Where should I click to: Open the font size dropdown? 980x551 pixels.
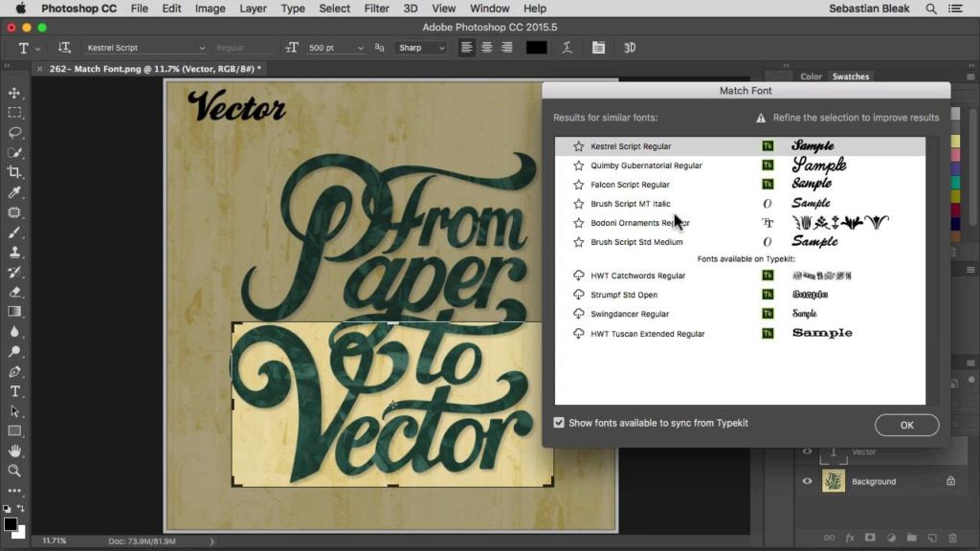point(361,47)
